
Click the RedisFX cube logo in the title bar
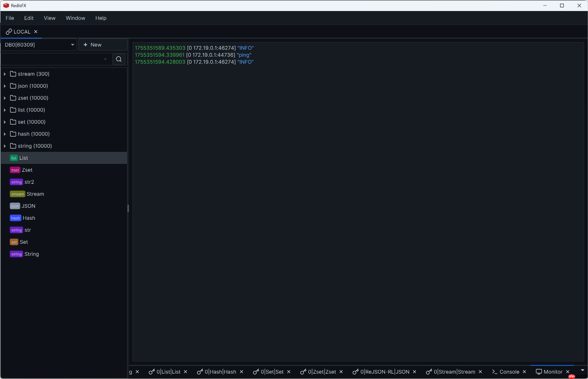(x=6, y=5)
